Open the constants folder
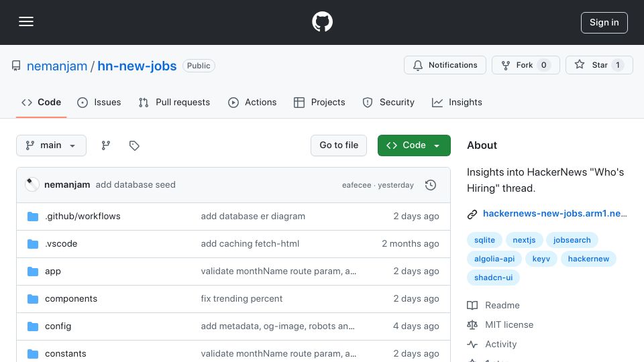The width and height of the screenshot is (644, 362). click(66, 354)
